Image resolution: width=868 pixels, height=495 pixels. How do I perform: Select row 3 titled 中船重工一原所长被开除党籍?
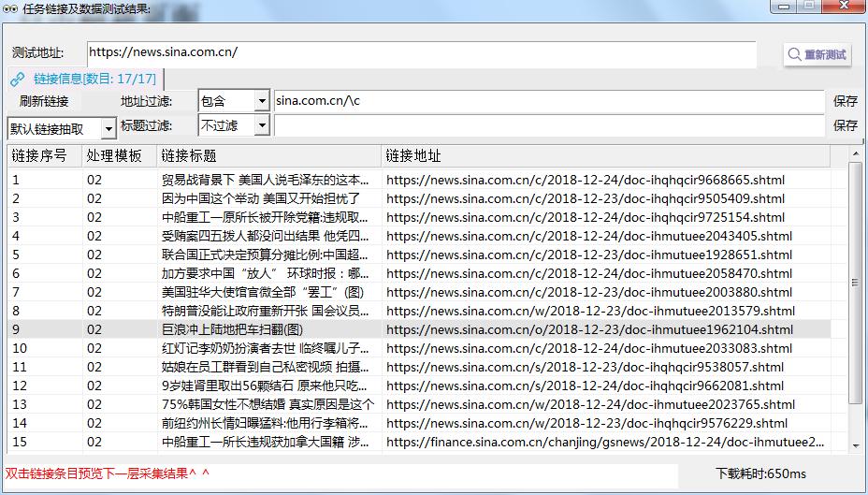coord(419,218)
